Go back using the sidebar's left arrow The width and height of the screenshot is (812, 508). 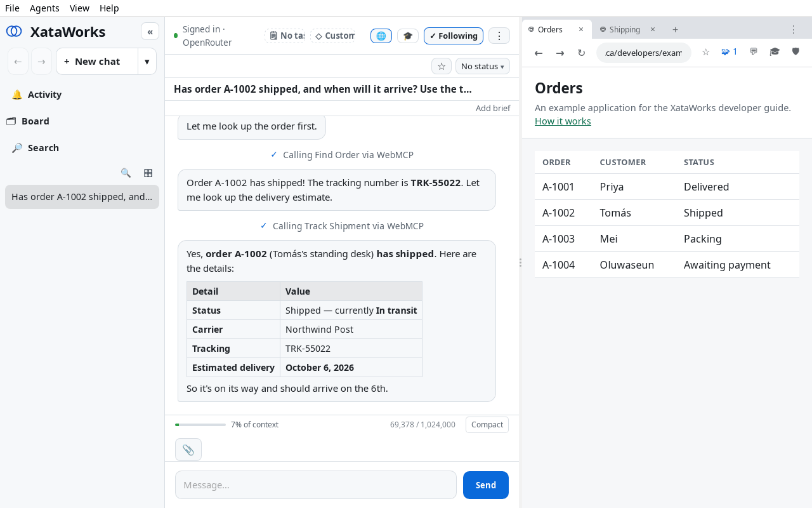(x=18, y=62)
